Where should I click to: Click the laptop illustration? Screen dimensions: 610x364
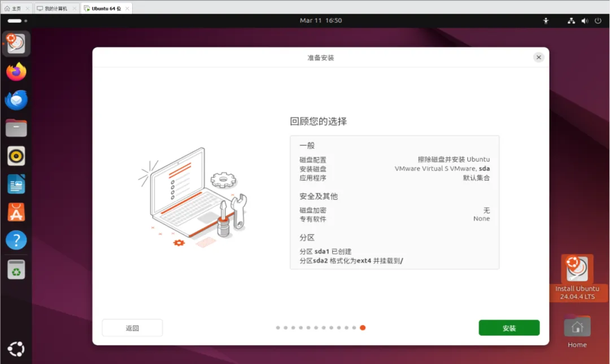pos(193,198)
